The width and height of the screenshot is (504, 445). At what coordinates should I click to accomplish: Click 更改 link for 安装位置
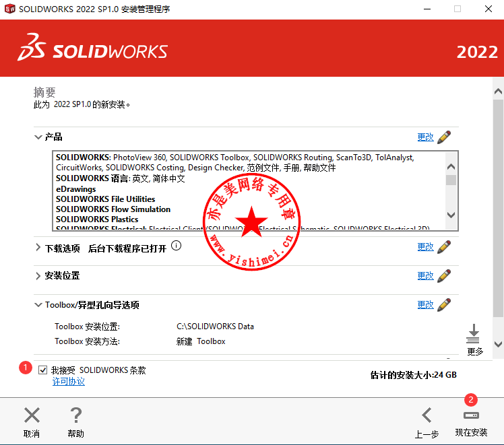(x=426, y=276)
